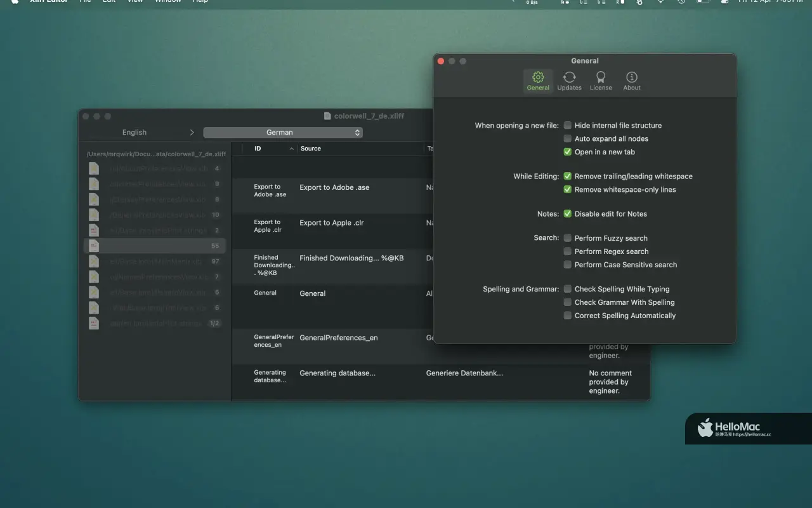Click ID cell 'GeneralPreferences_en'
Viewport: 812px width, 508px height.
click(274, 341)
